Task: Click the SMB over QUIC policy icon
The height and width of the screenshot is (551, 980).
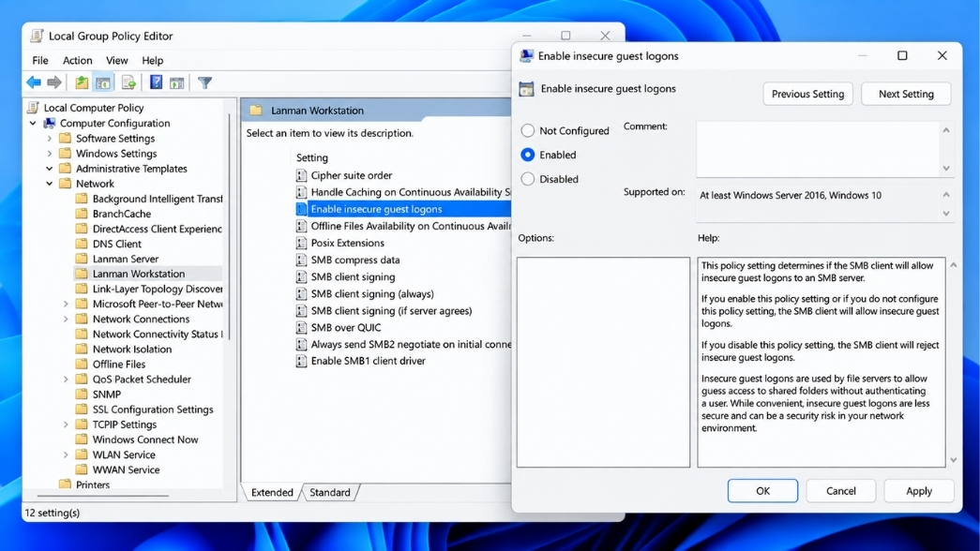Action: coord(301,327)
